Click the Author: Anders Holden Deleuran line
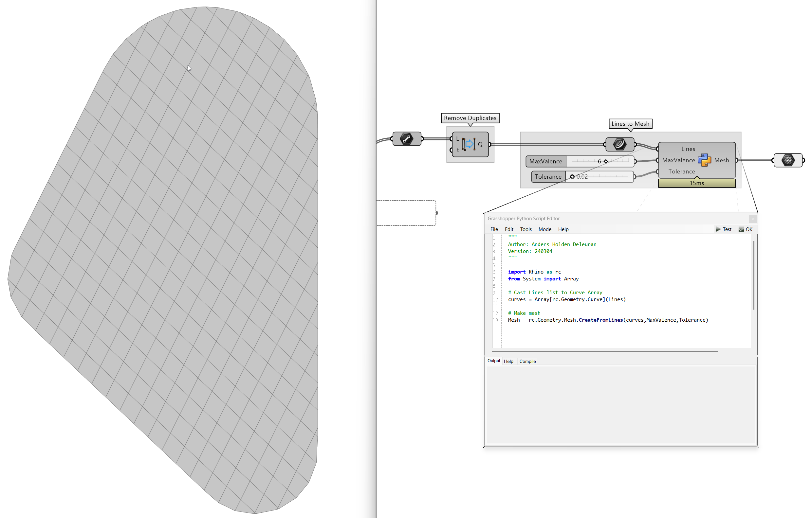Image resolution: width=812 pixels, height=518 pixels. 552,244
